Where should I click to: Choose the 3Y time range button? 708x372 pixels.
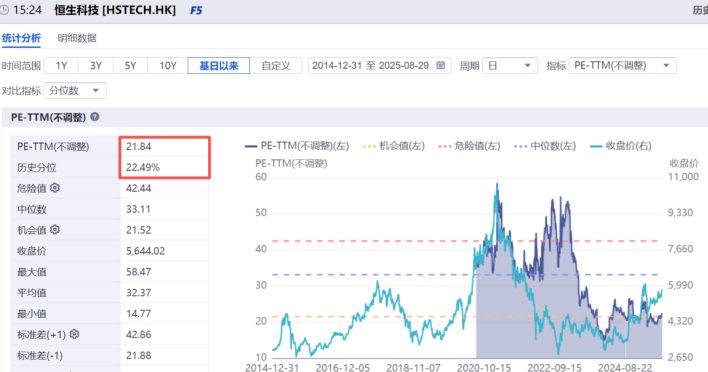[x=96, y=65]
